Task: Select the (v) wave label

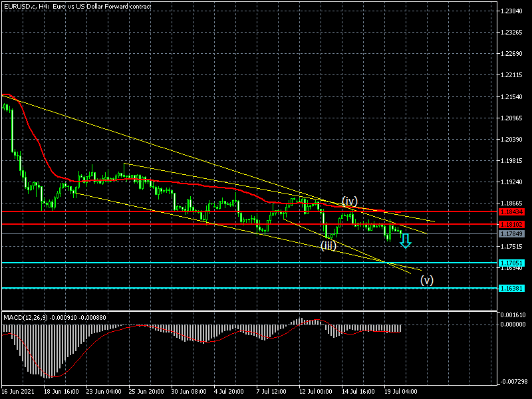Action: click(x=426, y=280)
